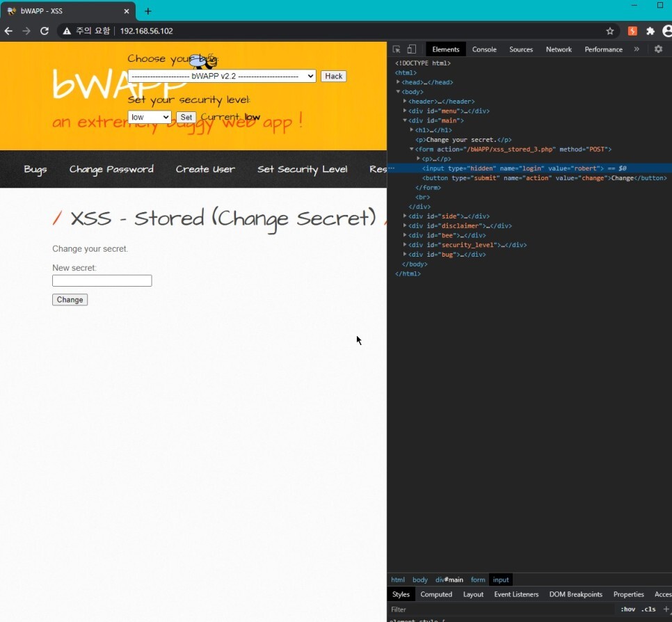This screenshot has width=672, height=622.
Task: Open the bug selection dropdown bWAPP v2.2
Action: point(222,76)
